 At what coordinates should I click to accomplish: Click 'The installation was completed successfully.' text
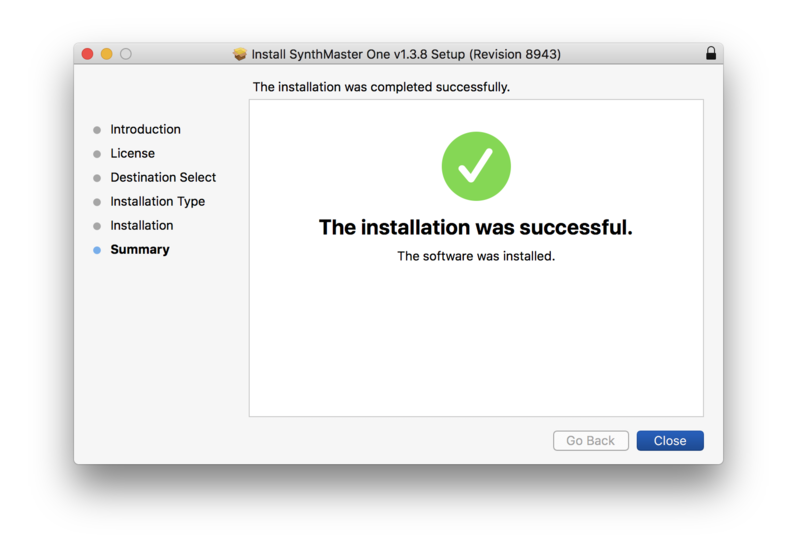[x=381, y=87]
